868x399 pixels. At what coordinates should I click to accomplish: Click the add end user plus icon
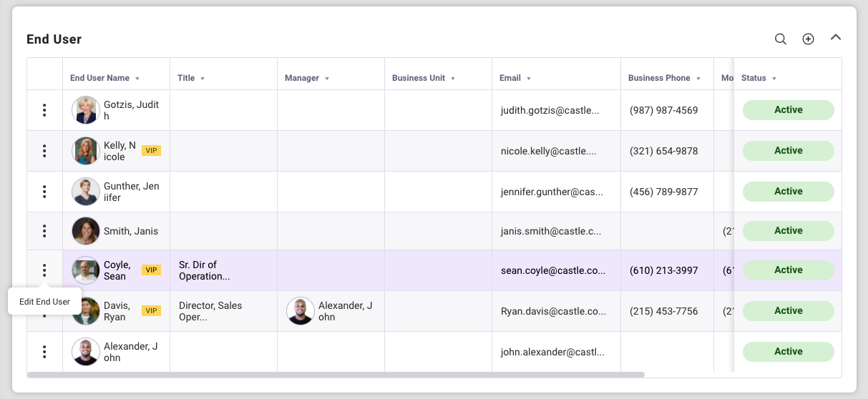pyautogui.click(x=808, y=39)
